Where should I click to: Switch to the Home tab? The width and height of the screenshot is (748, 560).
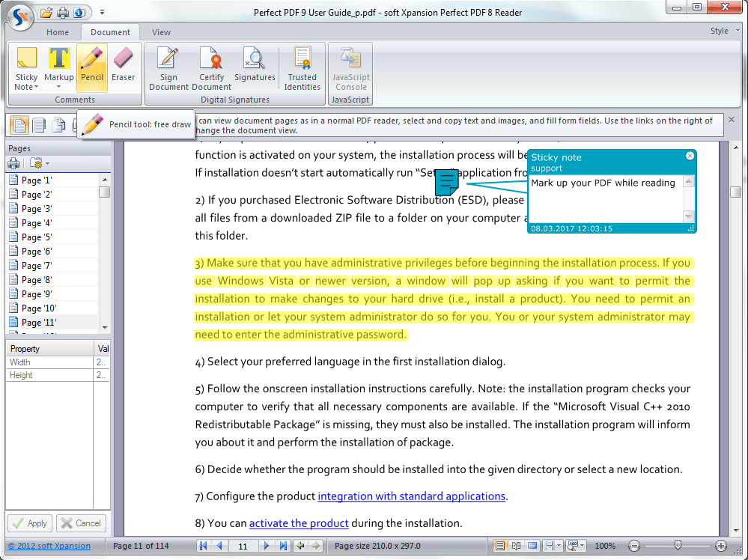coord(58,32)
